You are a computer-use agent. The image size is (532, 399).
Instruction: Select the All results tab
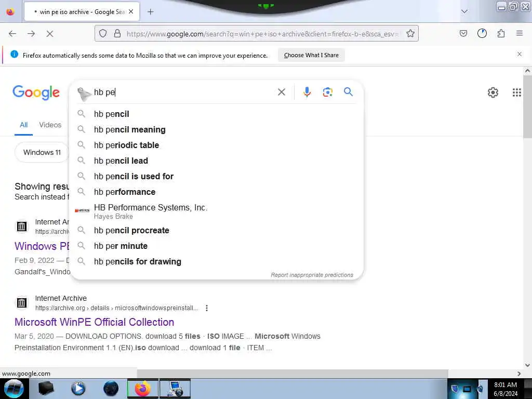coord(23,125)
